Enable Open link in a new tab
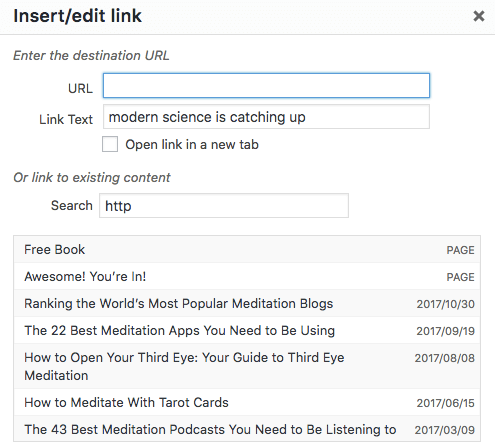The width and height of the screenshot is (495, 447). tap(110, 144)
